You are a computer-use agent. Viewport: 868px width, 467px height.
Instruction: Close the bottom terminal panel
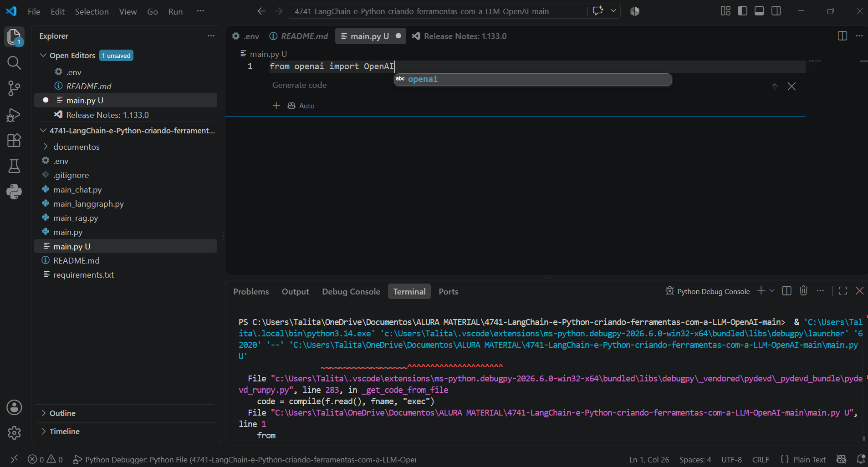click(x=860, y=291)
